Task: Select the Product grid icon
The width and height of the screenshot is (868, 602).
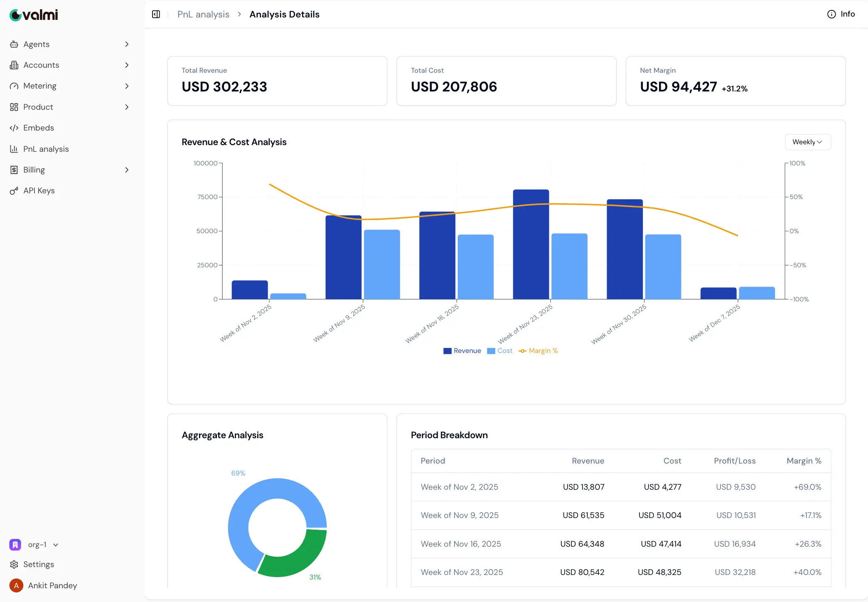Action: click(15, 107)
